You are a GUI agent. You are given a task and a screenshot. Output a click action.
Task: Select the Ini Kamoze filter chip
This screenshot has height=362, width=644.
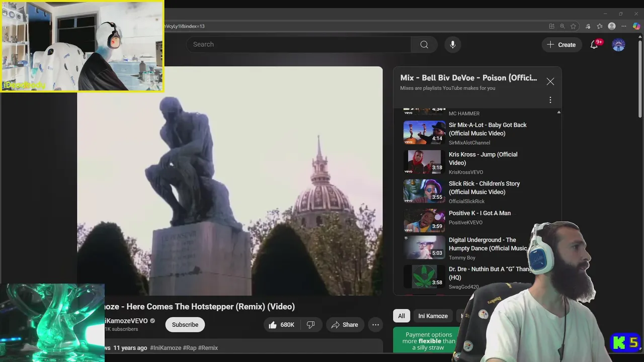433,316
